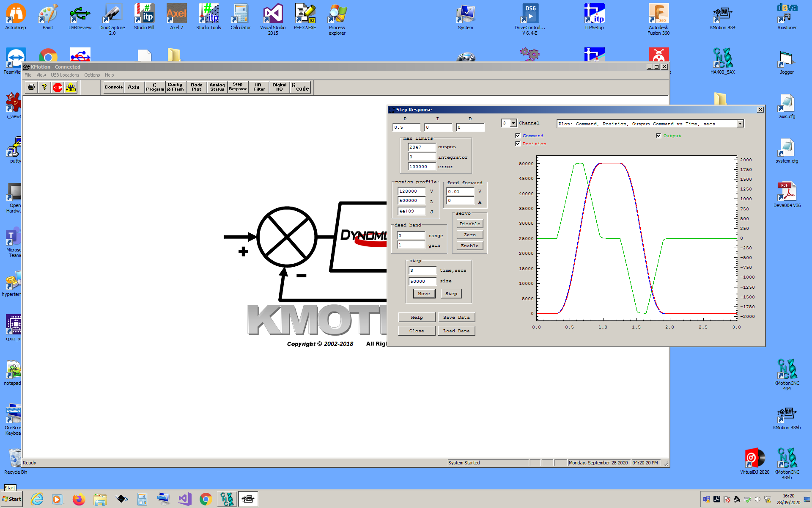Open the Config & Flash toolbar icon

point(175,87)
